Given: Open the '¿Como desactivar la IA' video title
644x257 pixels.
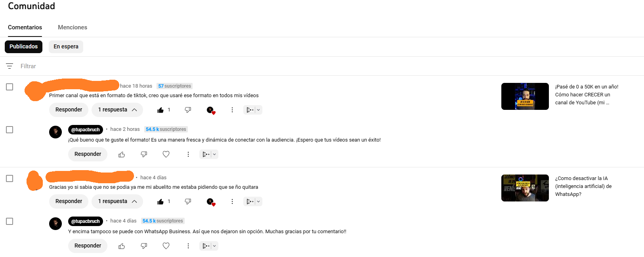Looking at the screenshot, I should pyautogui.click(x=583, y=186).
